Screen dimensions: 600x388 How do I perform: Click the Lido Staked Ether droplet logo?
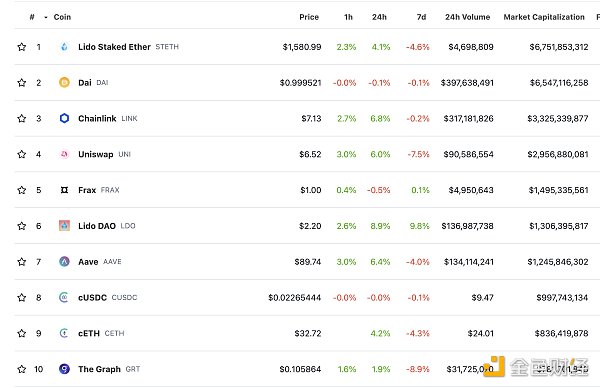(x=64, y=47)
